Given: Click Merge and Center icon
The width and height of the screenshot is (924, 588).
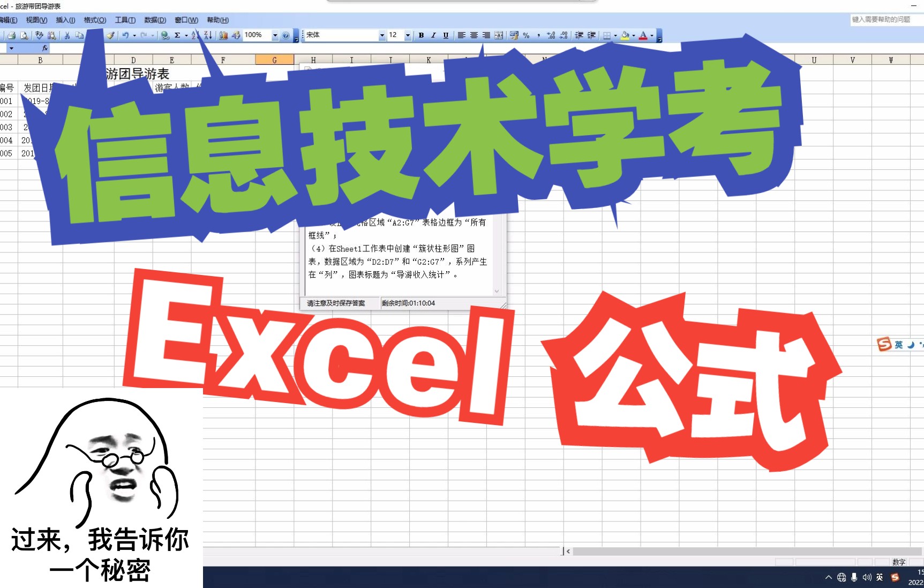Looking at the screenshot, I should point(499,35).
